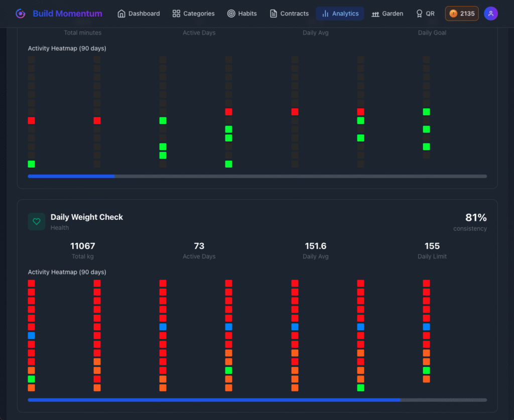Click the Contracts document icon
This screenshot has width=514, height=420.
tap(273, 14)
